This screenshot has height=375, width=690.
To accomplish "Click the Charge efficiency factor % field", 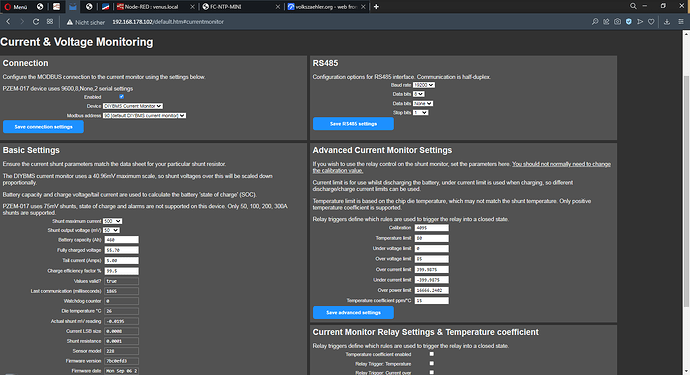I will click(x=121, y=271).
